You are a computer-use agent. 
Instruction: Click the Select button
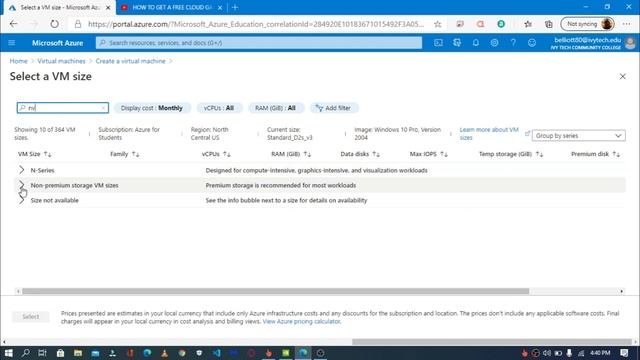pyautogui.click(x=31, y=316)
